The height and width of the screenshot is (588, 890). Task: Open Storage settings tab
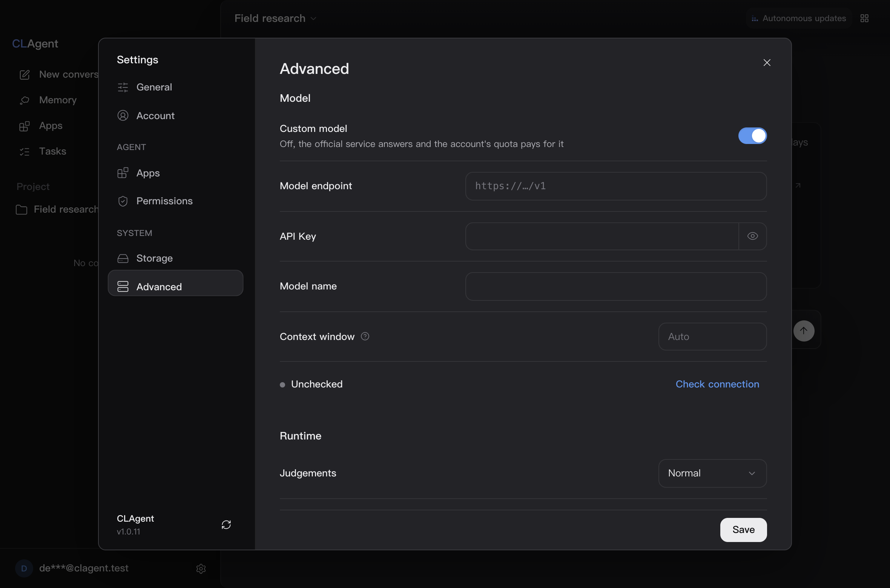[x=175, y=258]
